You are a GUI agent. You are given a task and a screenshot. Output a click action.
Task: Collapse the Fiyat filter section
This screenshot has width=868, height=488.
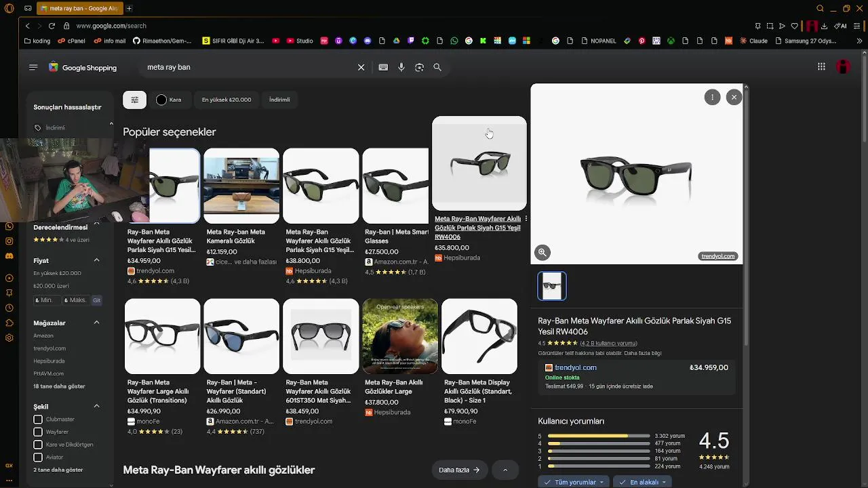pyautogui.click(x=96, y=260)
